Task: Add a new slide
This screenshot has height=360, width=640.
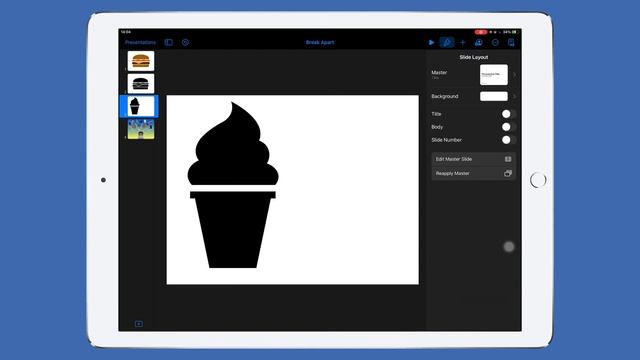Action: point(139,324)
